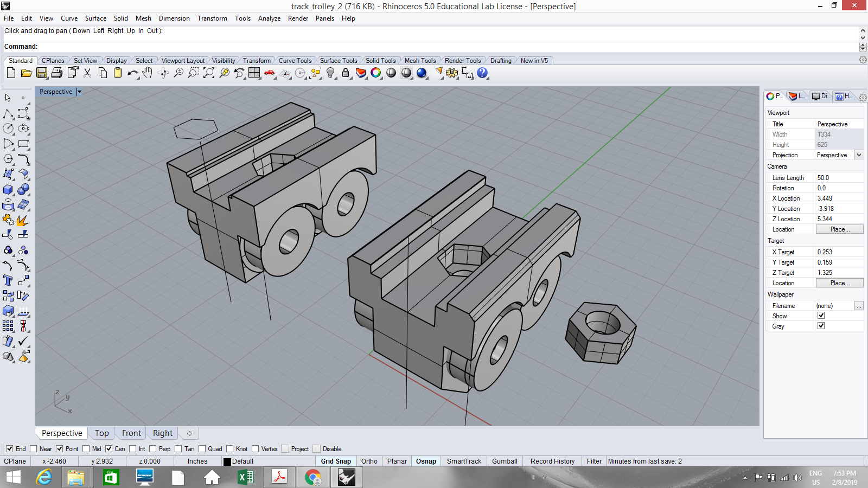The width and height of the screenshot is (868, 488).
Task: Click the Lens Length value field
Action: pos(839,178)
